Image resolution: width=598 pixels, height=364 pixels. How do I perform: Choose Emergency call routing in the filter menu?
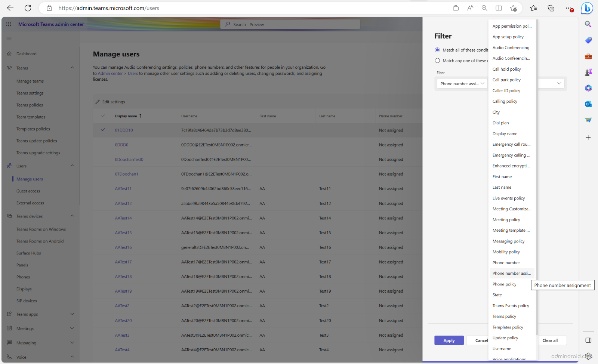511,144
